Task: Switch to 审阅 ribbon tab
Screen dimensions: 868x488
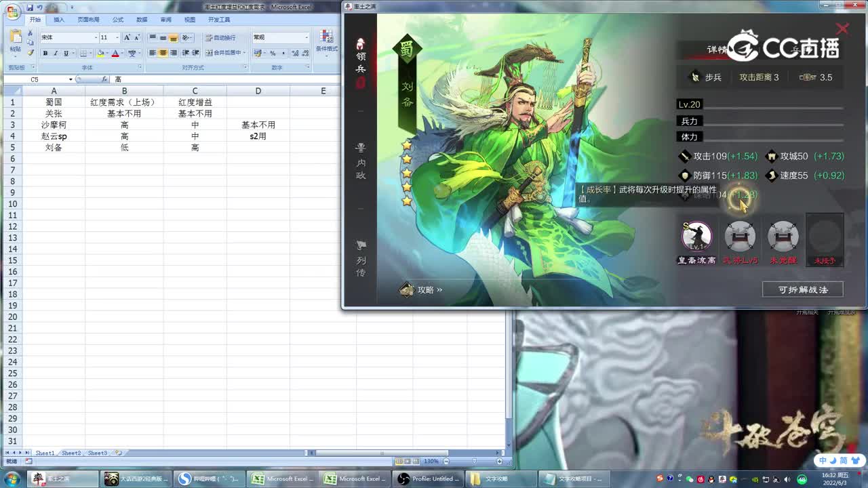Action: coord(165,20)
